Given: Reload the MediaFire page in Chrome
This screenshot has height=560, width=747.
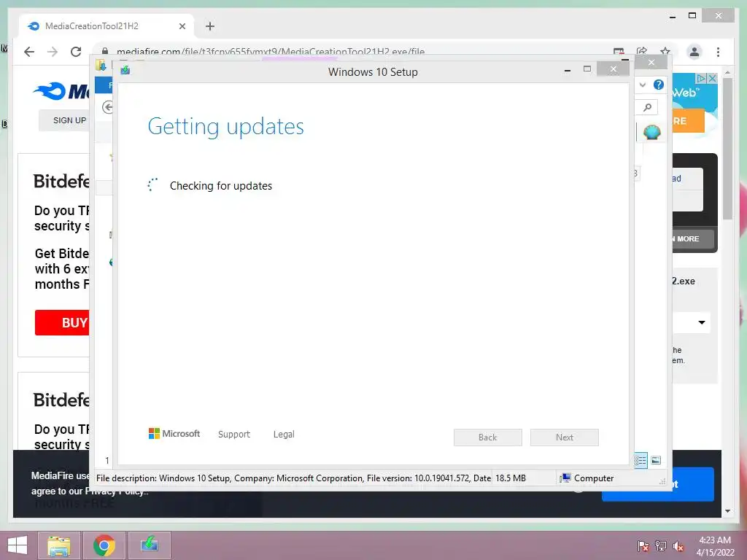Looking at the screenshot, I should click(76, 52).
